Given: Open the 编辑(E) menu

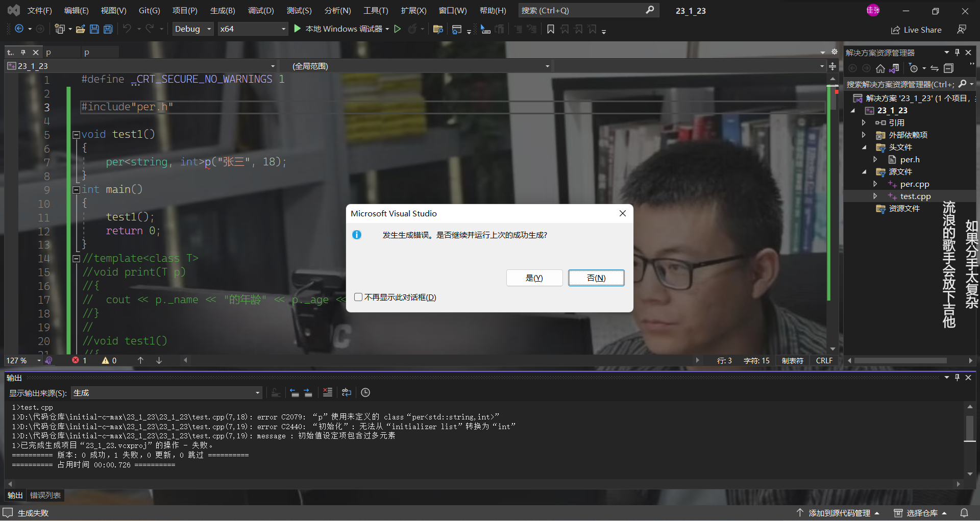Looking at the screenshot, I should click(x=76, y=10).
